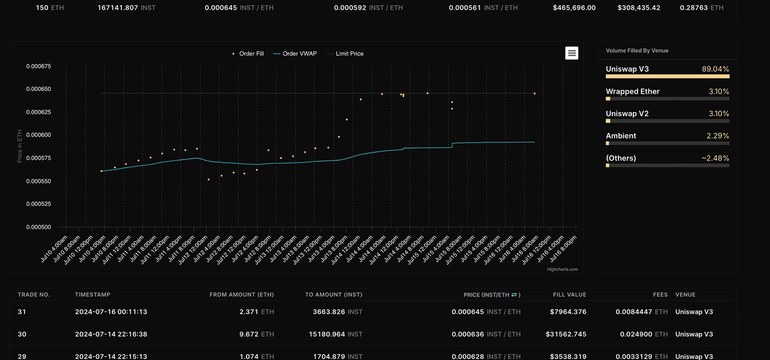The height and width of the screenshot is (360, 770).
Task: Select trade number 30 cell
Action: tap(22, 334)
